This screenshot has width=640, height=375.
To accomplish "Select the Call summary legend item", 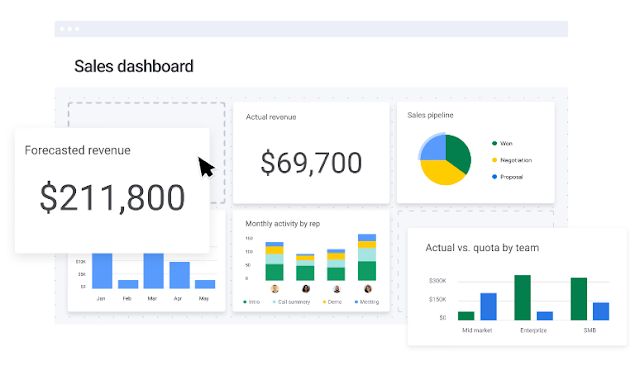I will (291, 302).
